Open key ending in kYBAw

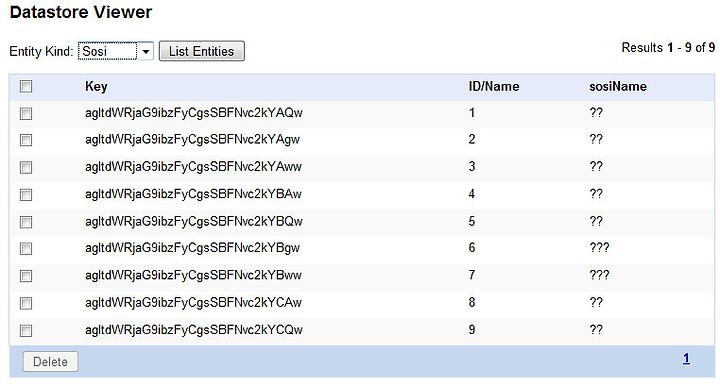pyautogui.click(x=193, y=194)
